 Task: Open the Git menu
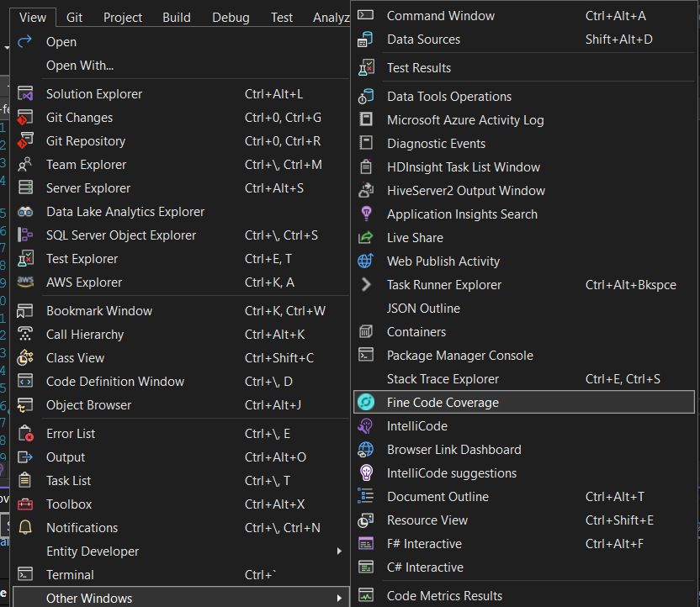[x=74, y=18]
